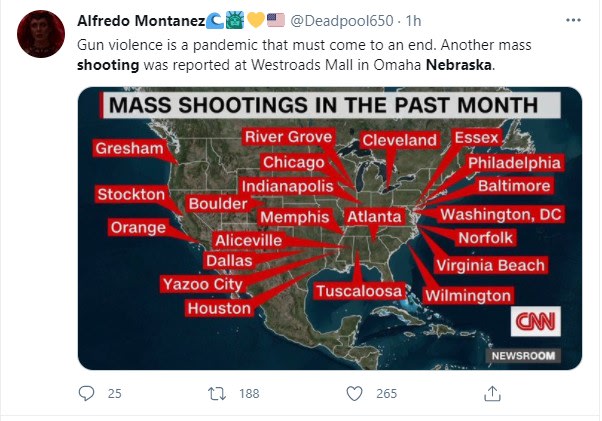The height and width of the screenshot is (421, 602).
Task: Click the CNN logo in the image
Action: coord(536,321)
